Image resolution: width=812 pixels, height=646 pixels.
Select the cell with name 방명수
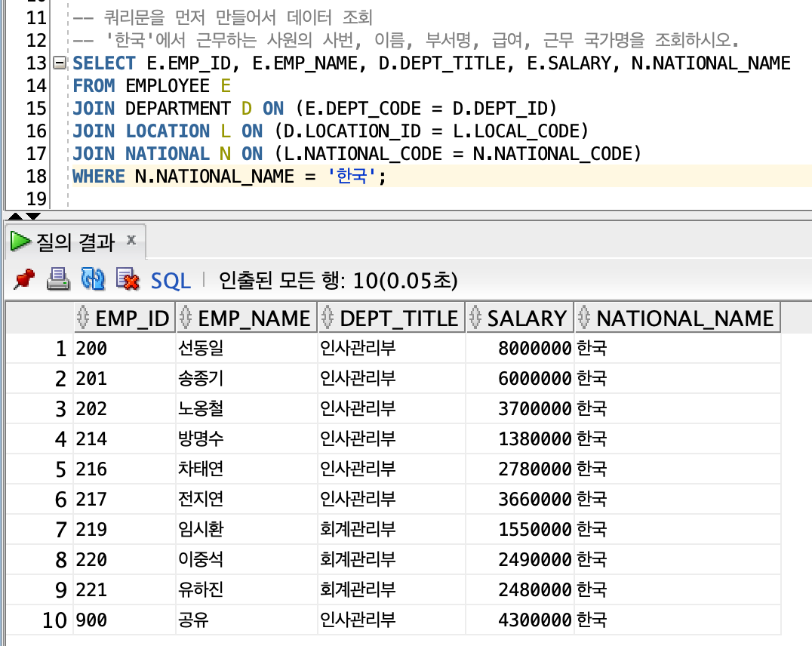point(247,438)
